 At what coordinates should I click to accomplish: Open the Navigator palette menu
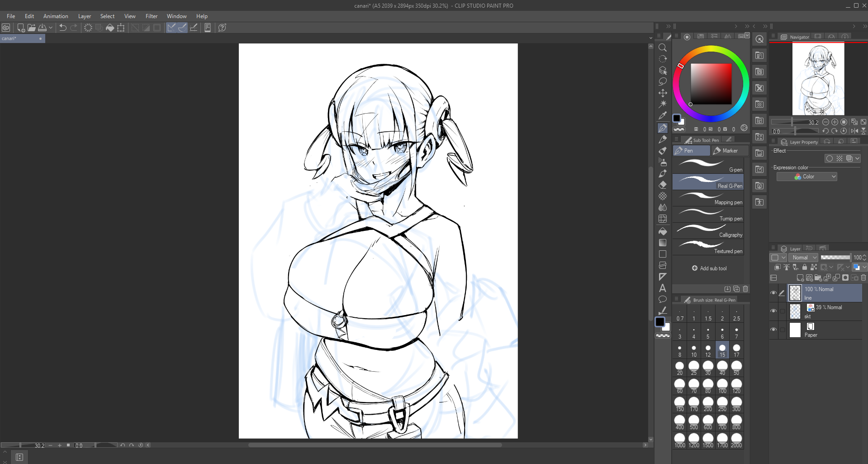point(773,37)
